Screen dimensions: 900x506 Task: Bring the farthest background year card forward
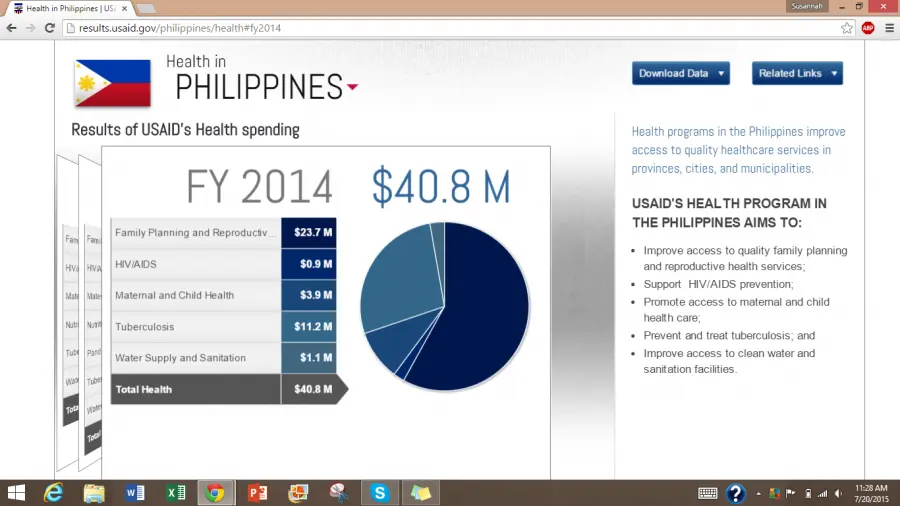point(67,310)
